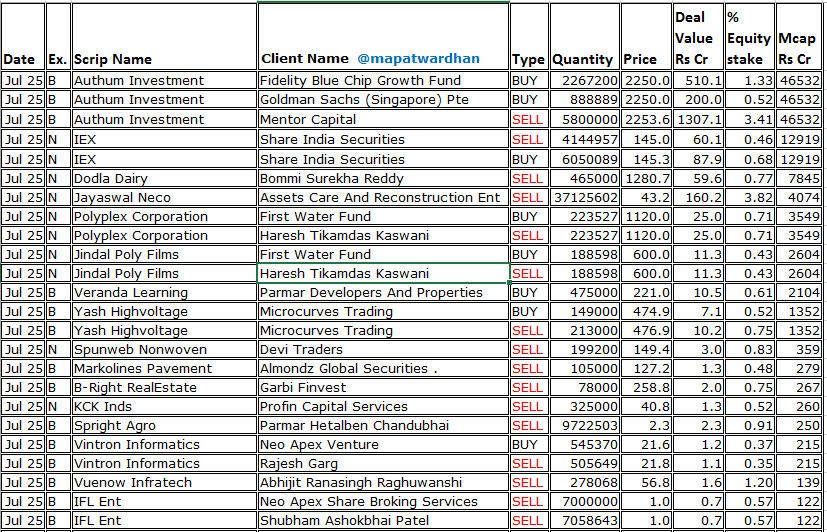Click equity stake '3.82' cell
The image size is (827, 532).
pos(749,198)
